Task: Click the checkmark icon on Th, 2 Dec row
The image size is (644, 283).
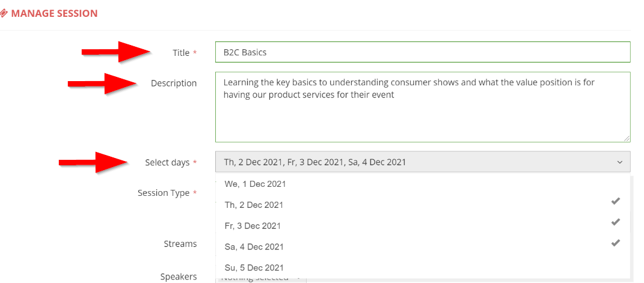Action: [615, 201]
